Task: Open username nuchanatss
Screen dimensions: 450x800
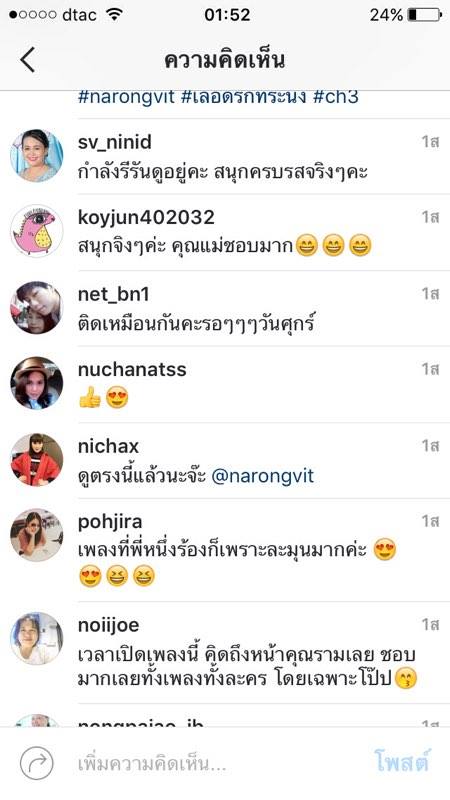Action: [132, 369]
